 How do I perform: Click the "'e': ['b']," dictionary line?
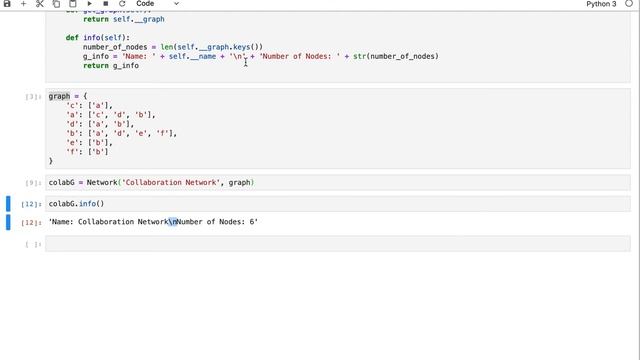89,142
